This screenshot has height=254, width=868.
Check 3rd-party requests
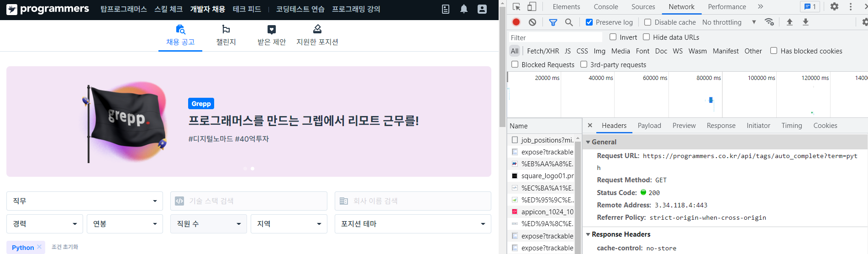584,64
